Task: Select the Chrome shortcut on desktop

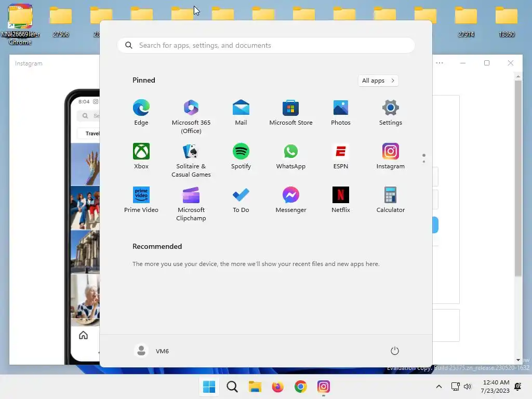Action: click(x=20, y=24)
